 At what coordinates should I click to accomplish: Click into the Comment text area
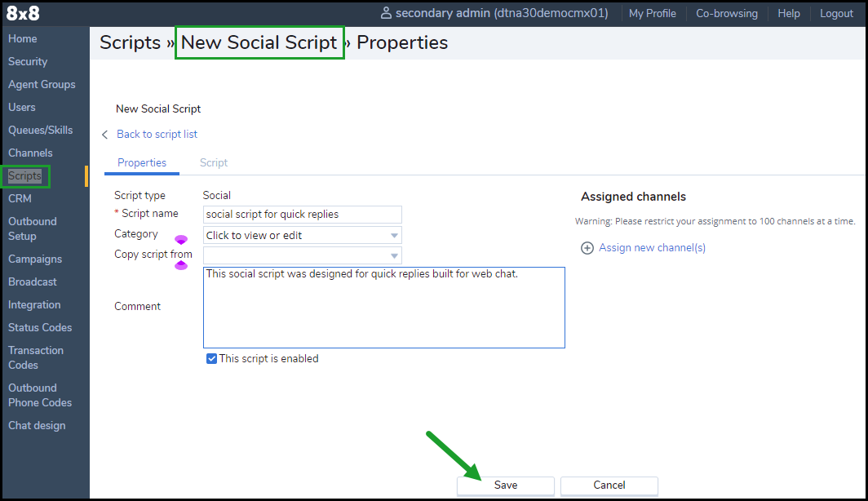click(x=384, y=308)
